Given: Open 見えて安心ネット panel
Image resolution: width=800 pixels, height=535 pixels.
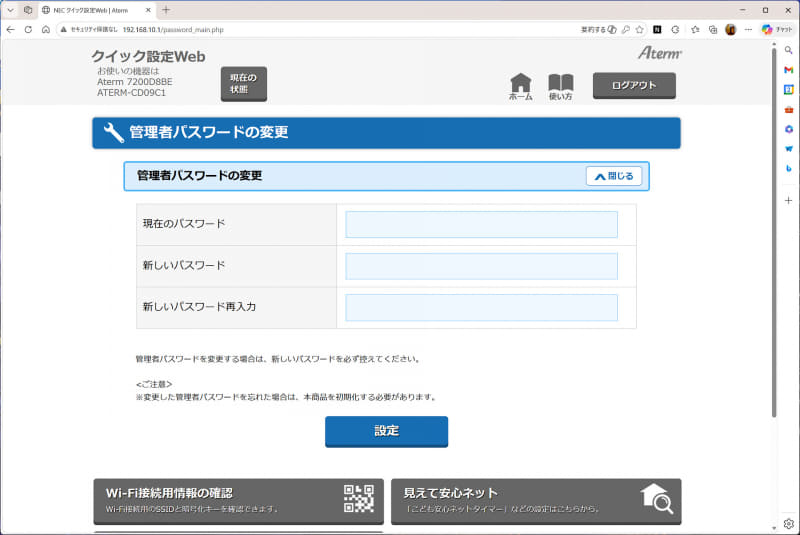Looking at the screenshot, I should tap(536, 501).
